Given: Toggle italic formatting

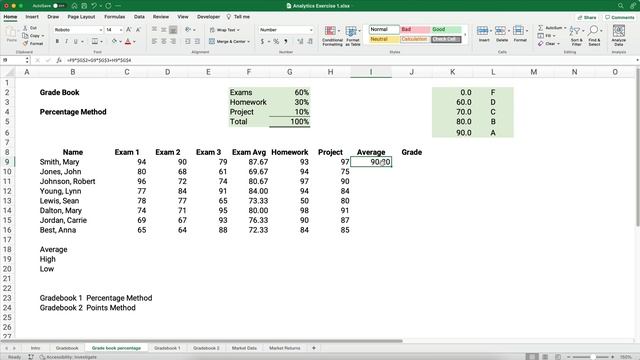Looking at the screenshot, I should (66, 41).
